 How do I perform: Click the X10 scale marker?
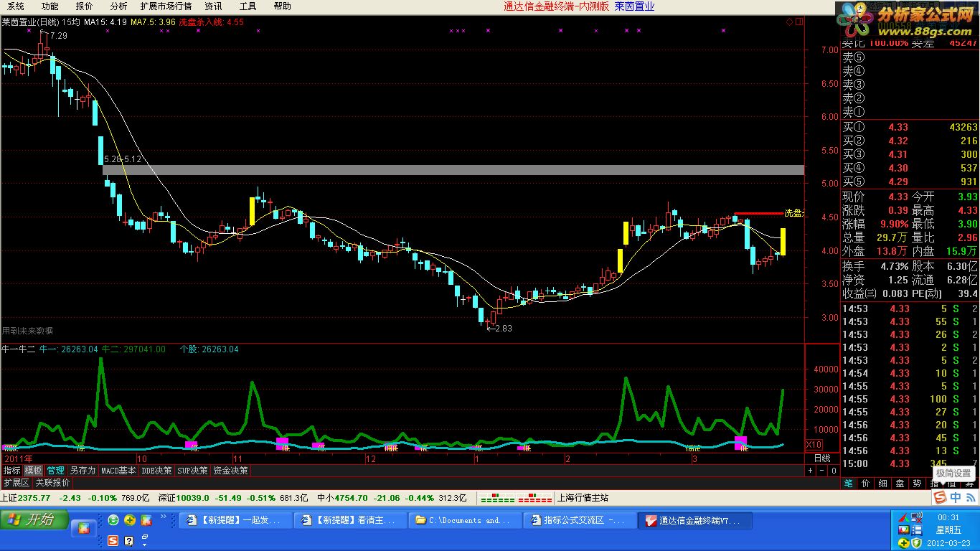814,444
